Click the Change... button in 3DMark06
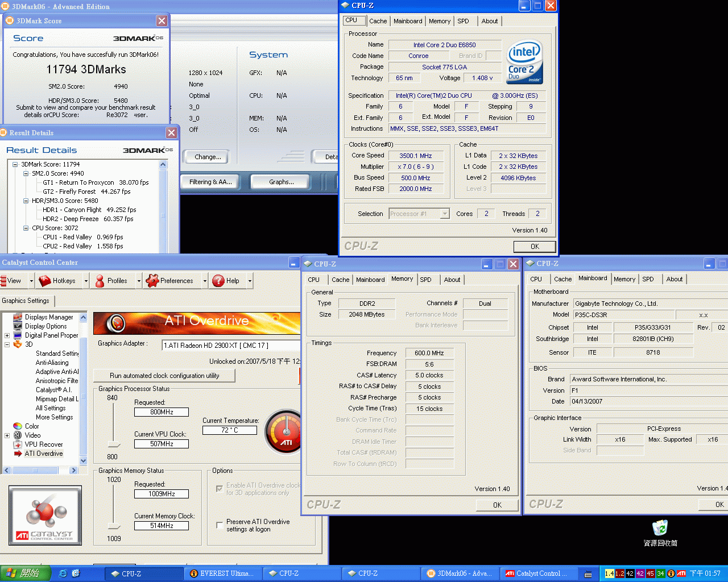 (x=208, y=157)
